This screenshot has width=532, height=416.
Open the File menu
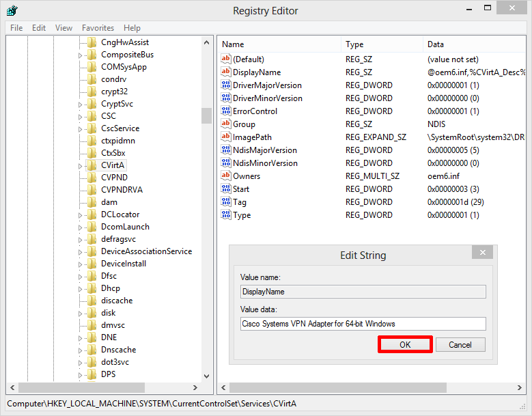tap(16, 28)
